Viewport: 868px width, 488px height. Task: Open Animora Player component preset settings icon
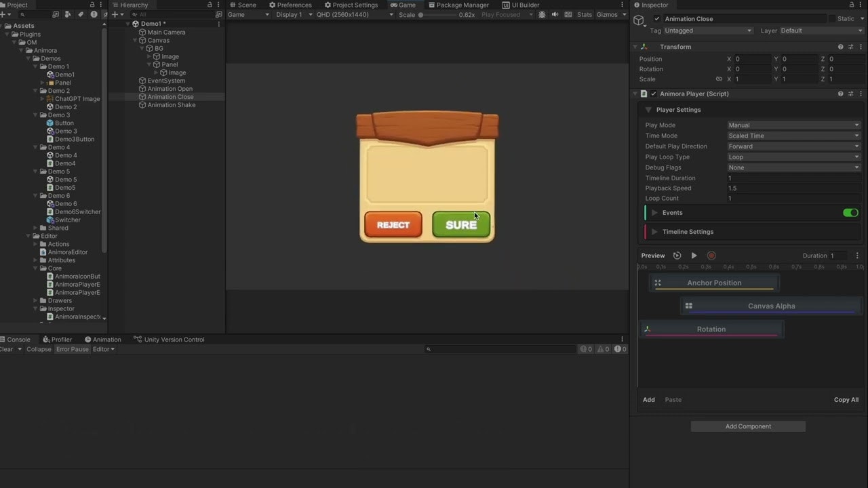[x=850, y=94]
